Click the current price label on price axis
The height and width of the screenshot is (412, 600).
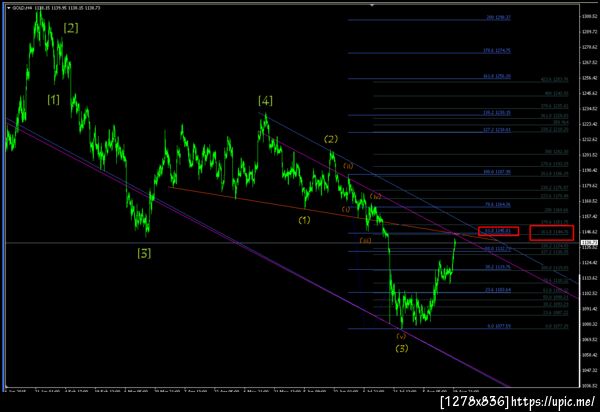coord(590,243)
